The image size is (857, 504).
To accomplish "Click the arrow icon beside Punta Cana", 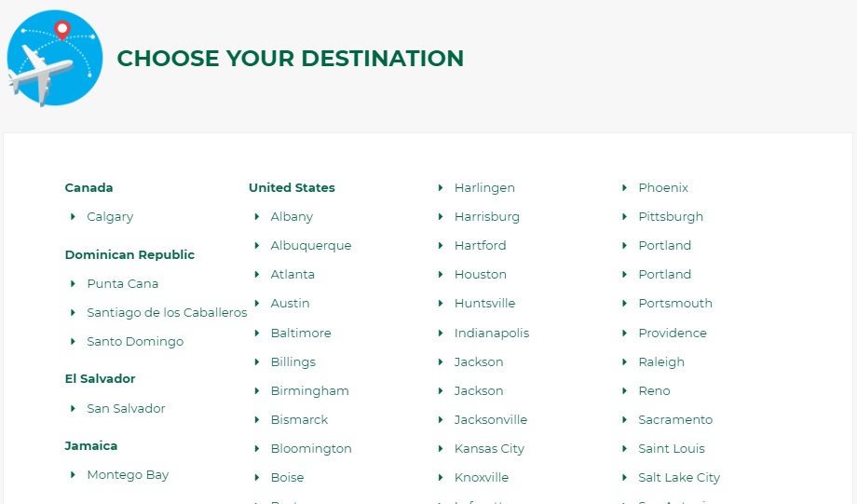I will (x=73, y=284).
